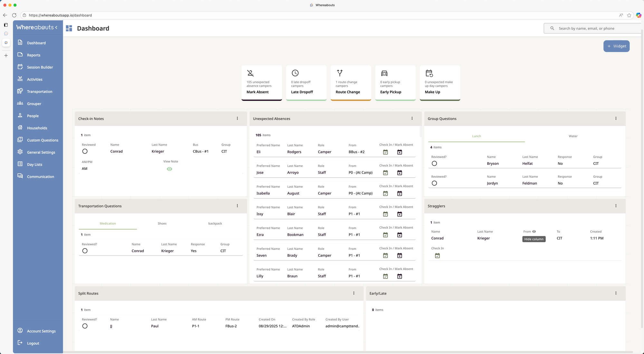Open Unexpected Absences widget options menu

pyautogui.click(x=412, y=119)
